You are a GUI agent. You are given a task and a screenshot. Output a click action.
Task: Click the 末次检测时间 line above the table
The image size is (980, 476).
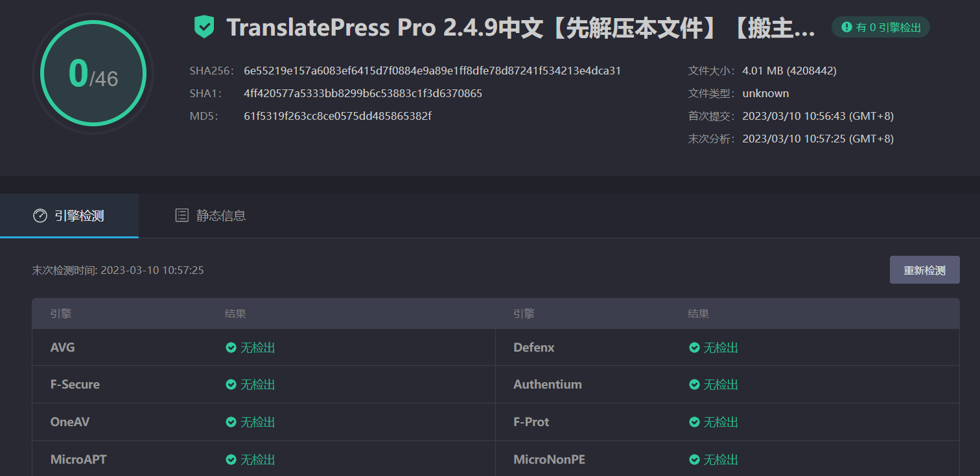(x=118, y=270)
